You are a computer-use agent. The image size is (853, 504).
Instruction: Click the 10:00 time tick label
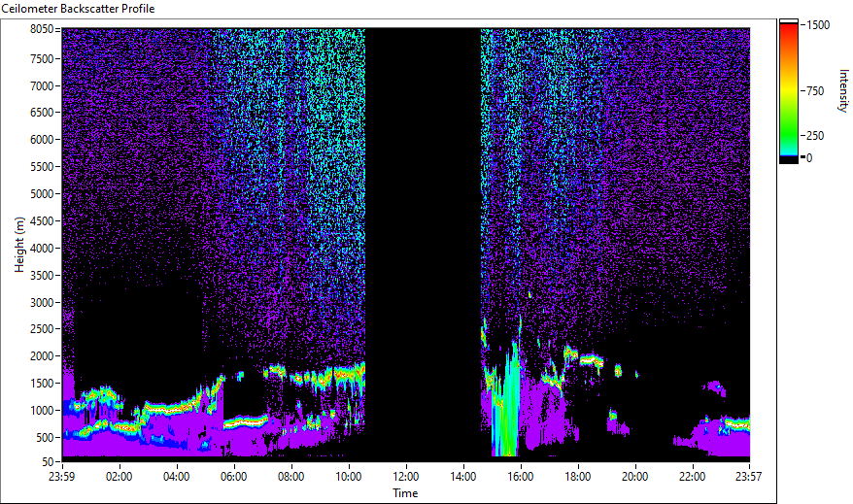pos(348,477)
